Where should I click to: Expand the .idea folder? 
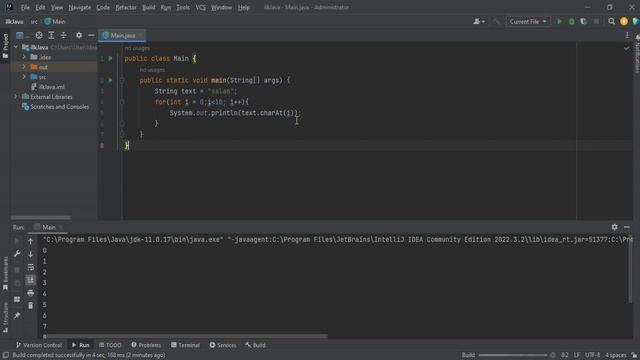[x=24, y=57]
